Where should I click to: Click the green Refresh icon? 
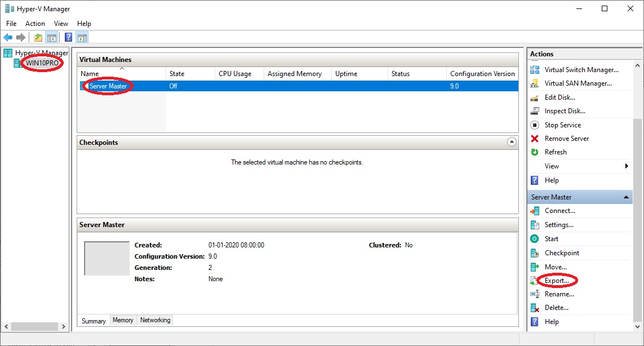pyautogui.click(x=535, y=152)
